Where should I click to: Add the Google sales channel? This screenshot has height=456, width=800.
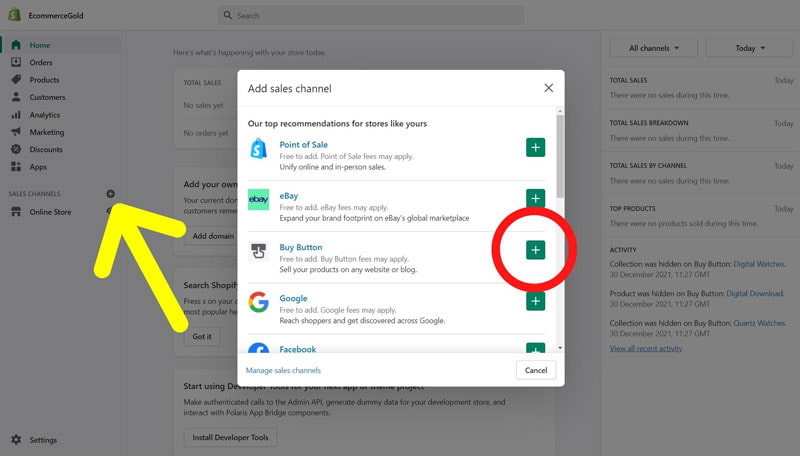click(x=535, y=301)
